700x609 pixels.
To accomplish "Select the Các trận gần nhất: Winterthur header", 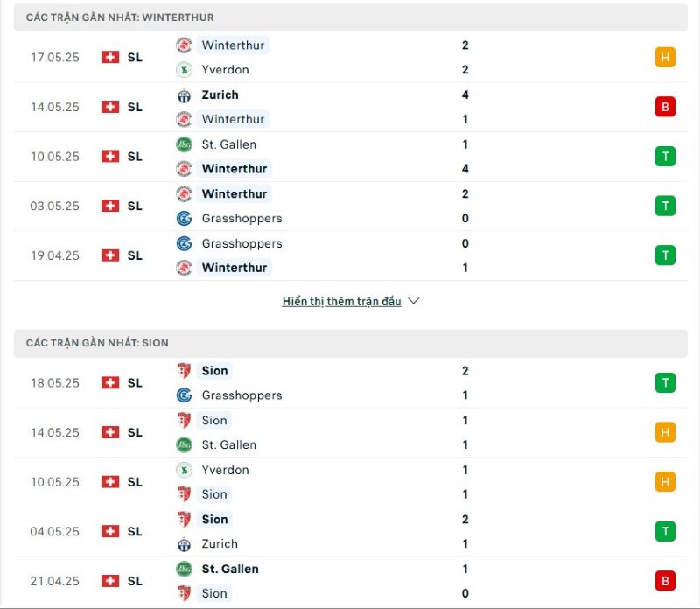I will coord(351,17).
